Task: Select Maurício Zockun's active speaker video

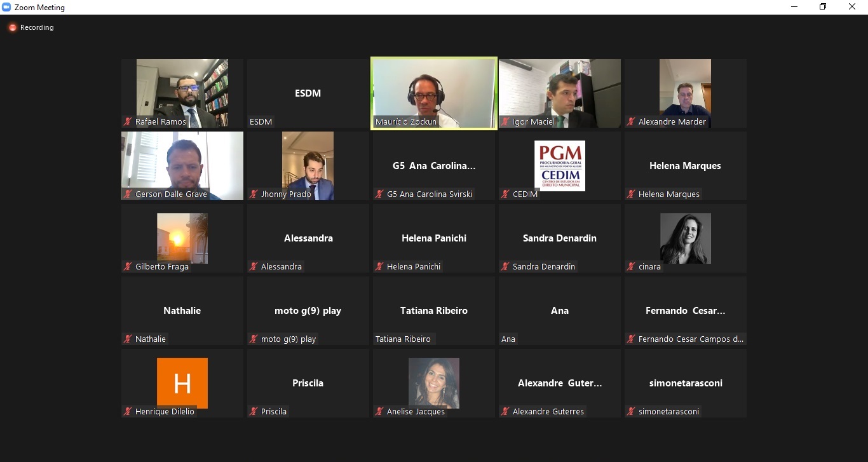Action: pyautogui.click(x=434, y=93)
